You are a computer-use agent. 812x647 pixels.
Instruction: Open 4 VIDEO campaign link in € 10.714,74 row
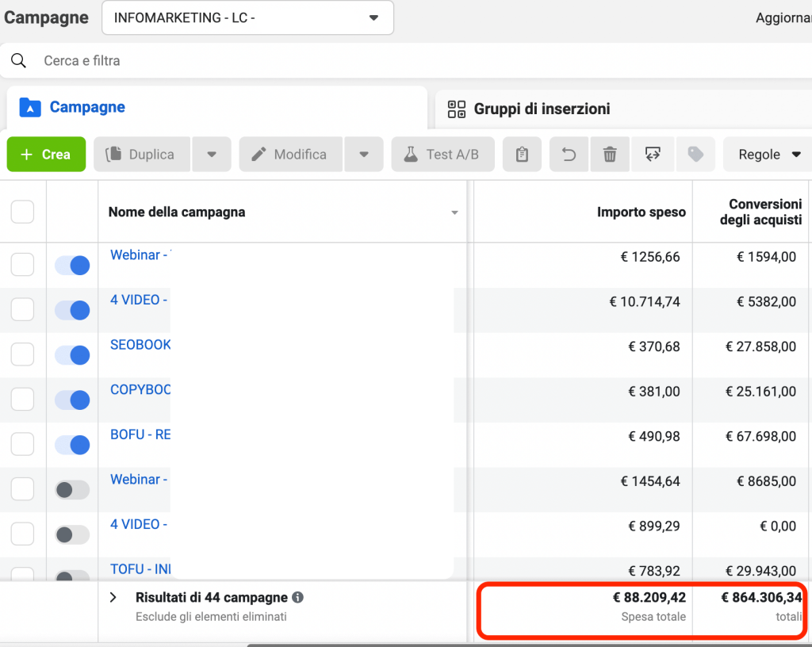tap(139, 301)
